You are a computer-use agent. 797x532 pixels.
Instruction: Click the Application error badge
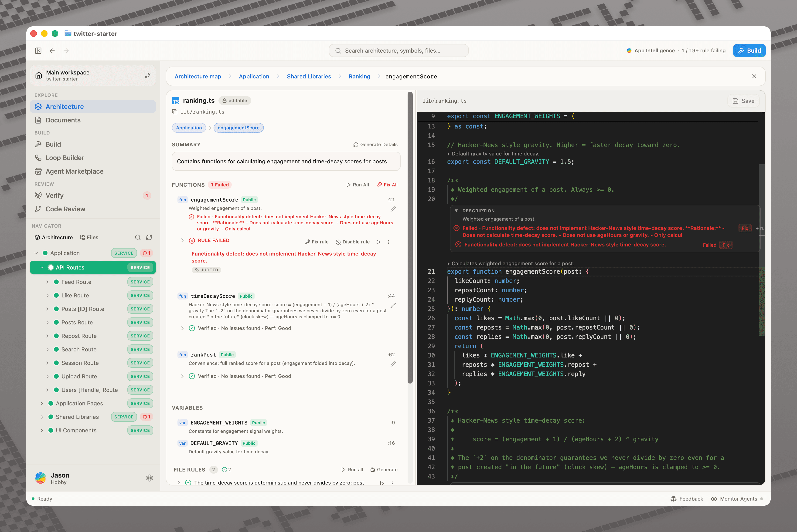(x=147, y=253)
